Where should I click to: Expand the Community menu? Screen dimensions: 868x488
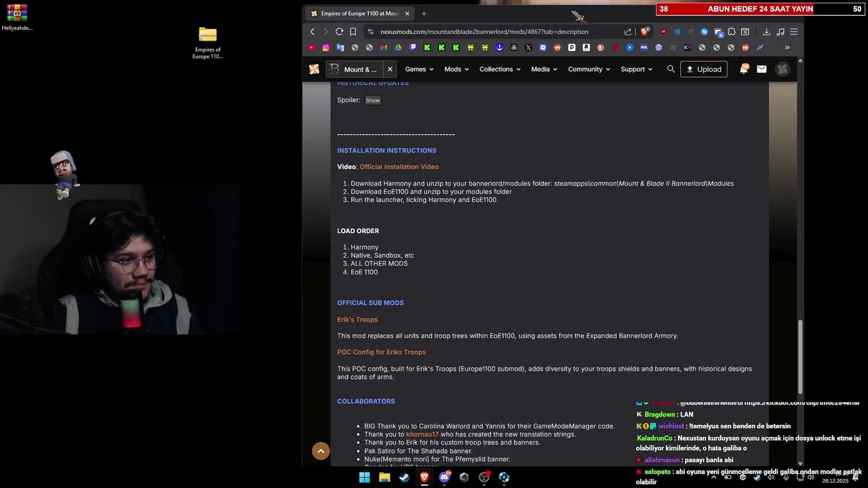pyautogui.click(x=589, y=69)
